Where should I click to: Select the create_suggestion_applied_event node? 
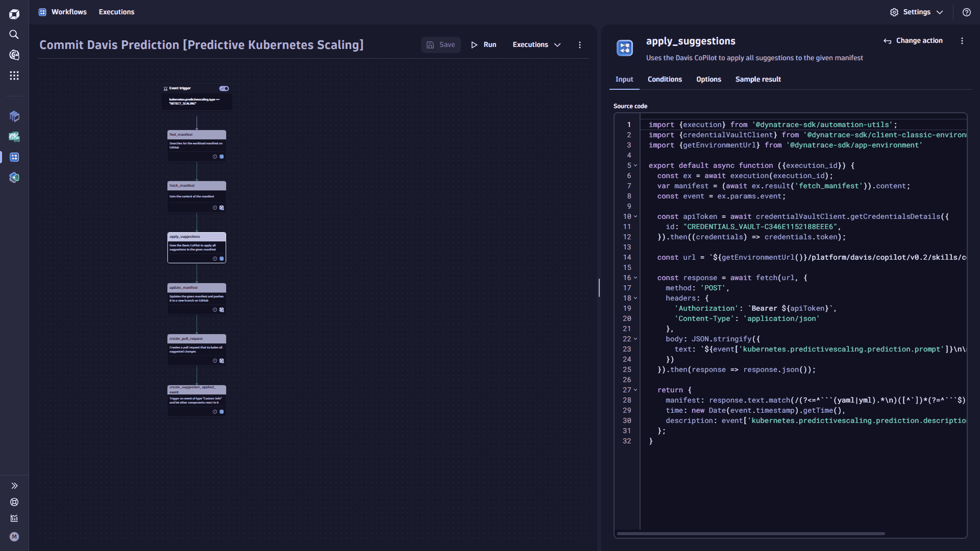[197, 400]
